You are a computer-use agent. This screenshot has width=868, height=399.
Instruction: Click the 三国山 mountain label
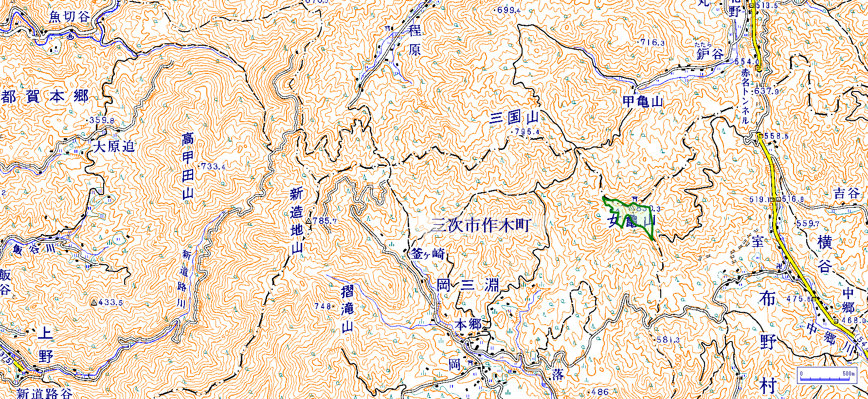click(x=514, y=117)
